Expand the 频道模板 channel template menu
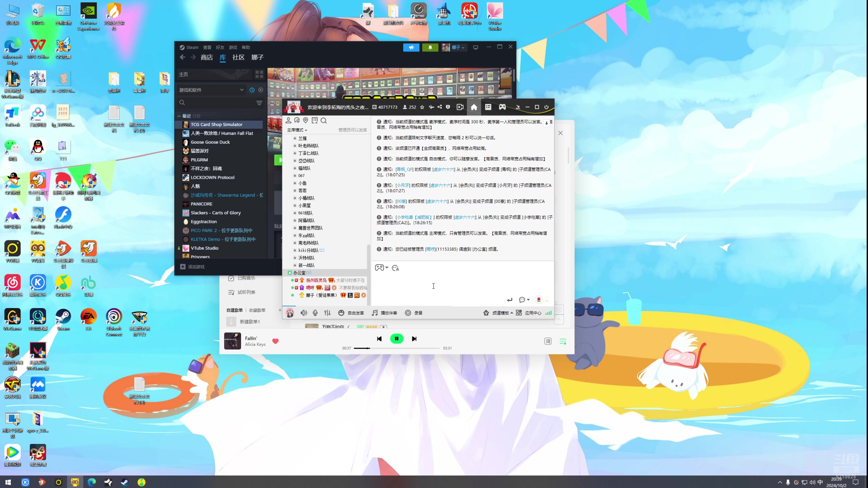The height and width of the screenshot is (488, 868). (x=501, y=313)
